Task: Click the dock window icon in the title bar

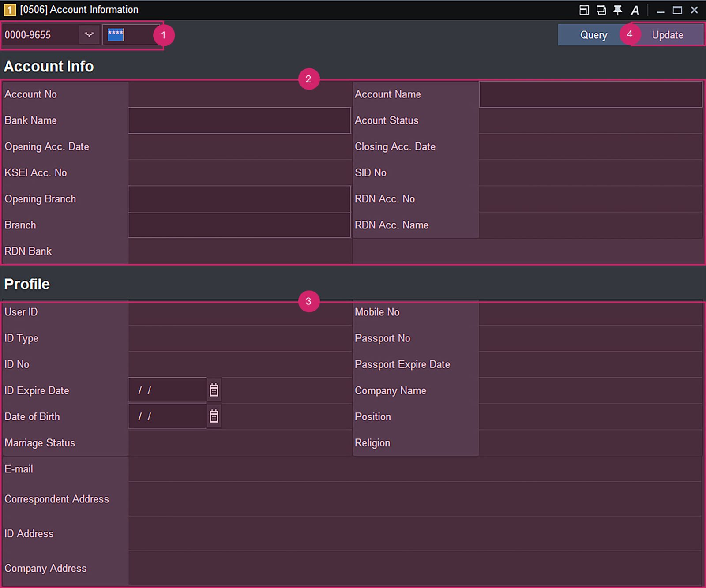Action: tap(584, 9)
